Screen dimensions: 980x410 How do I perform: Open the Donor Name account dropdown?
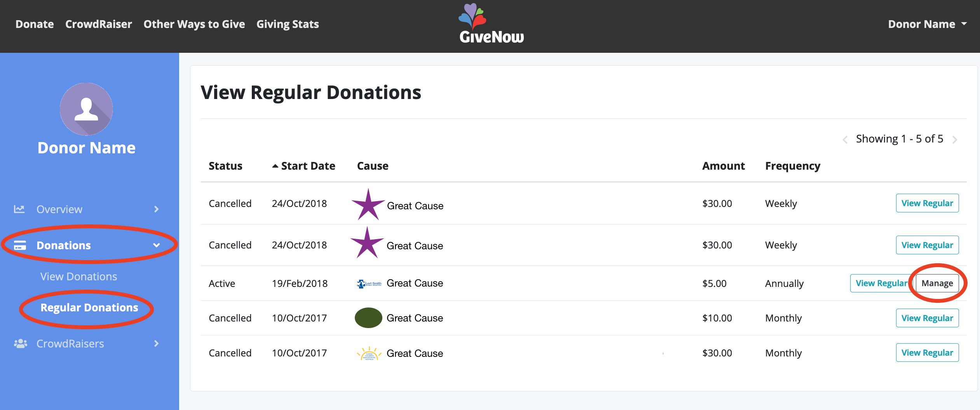pyautogui.click(x=927, y=24)
